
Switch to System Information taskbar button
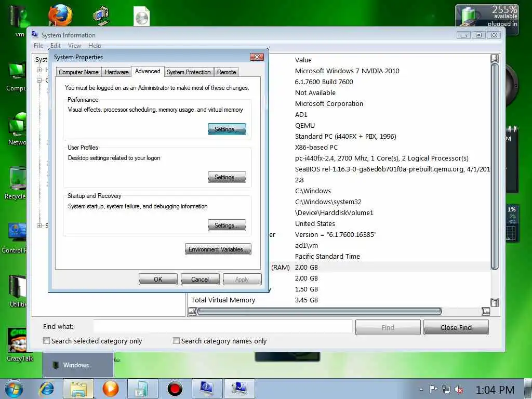click(207, 389)
